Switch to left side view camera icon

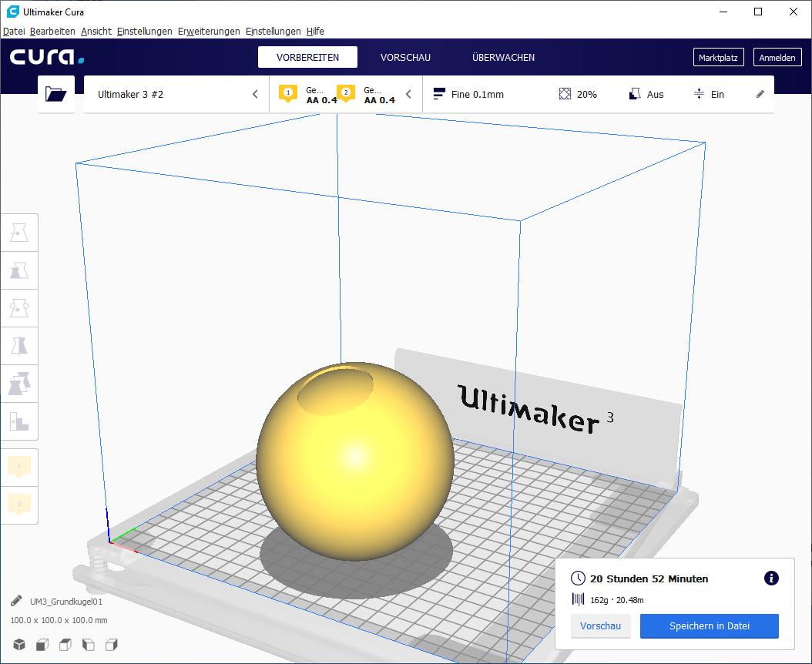tap(89, 644)
